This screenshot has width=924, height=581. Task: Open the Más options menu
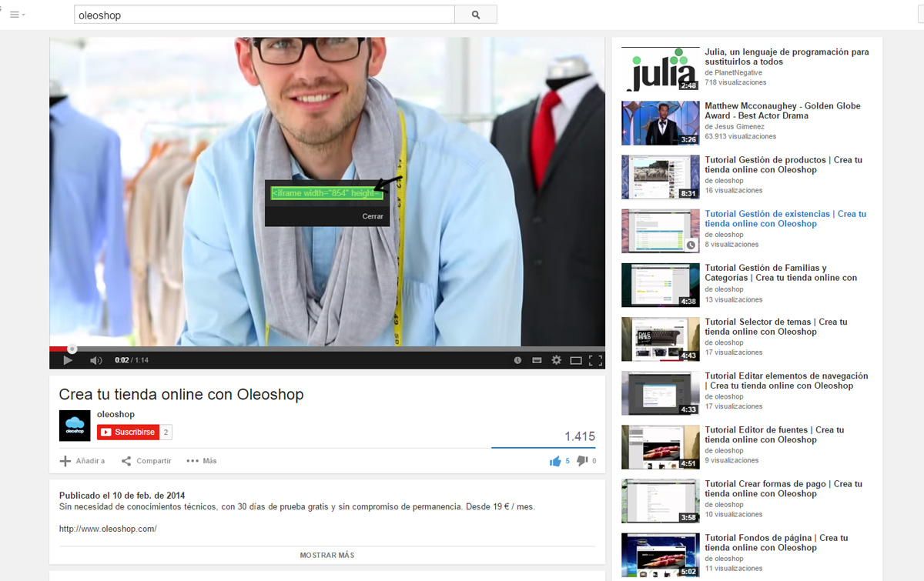[x=202, y=461]
